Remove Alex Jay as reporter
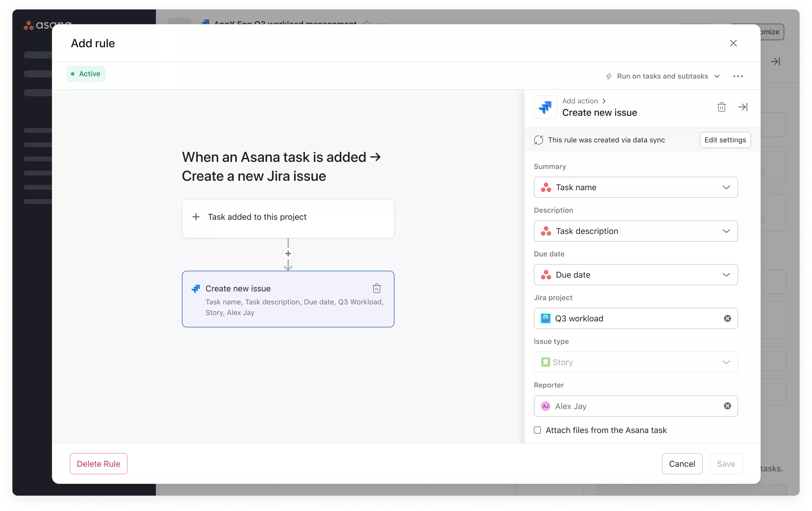 (727, 406)
